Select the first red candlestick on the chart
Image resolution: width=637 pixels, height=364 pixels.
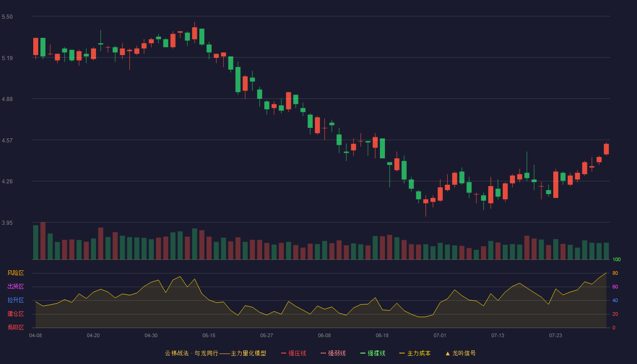(x=35, y=46)
